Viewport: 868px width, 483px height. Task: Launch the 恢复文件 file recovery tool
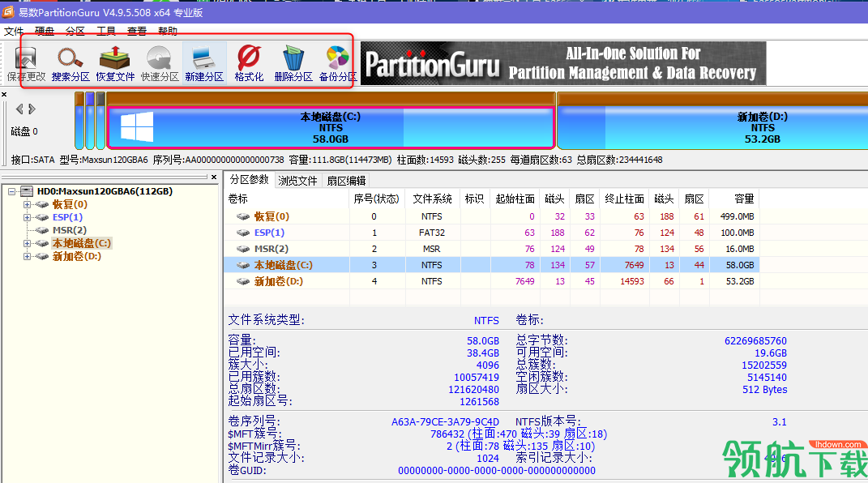(115, 64)
